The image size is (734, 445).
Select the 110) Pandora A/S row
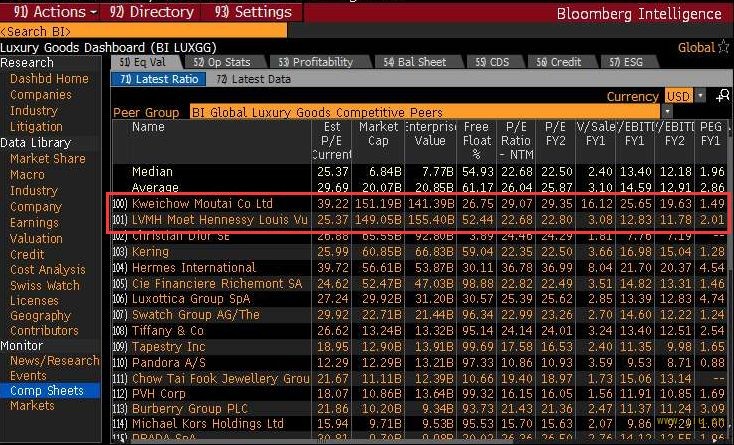419,363
